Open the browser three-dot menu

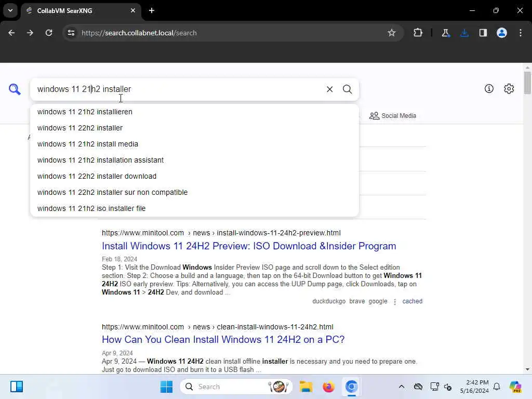point(521,33)
